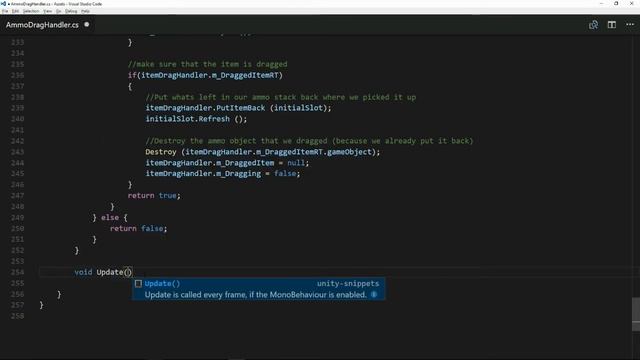The image size is (640, 360).
Task: Maximize or restore the VS Code window
Action: pos(616,4)
